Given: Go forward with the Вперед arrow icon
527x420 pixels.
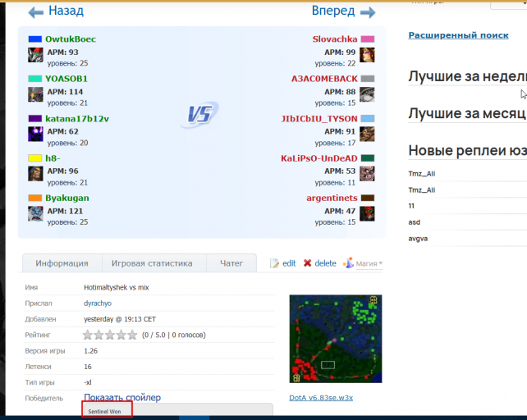Looking at the screenshot, I should [368, 12].
